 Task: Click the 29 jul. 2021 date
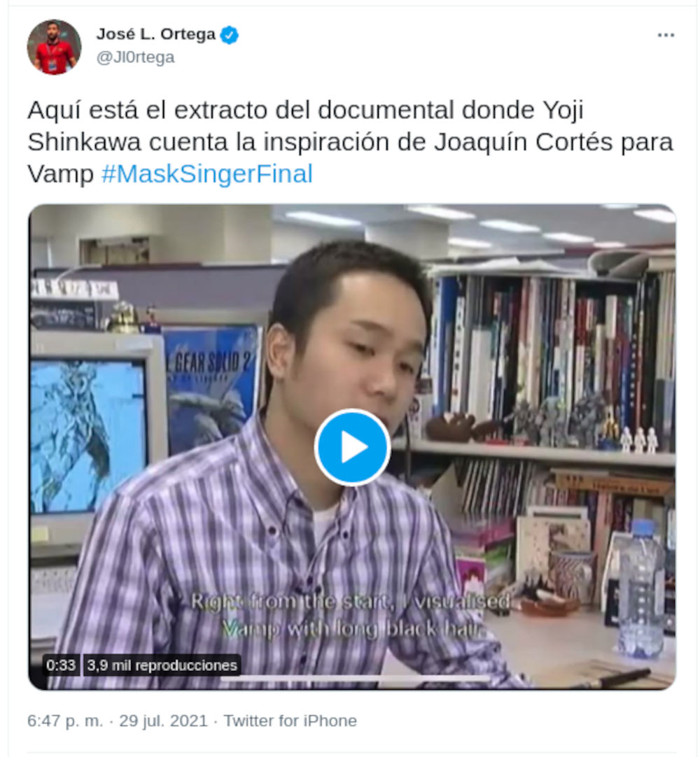point(163,721)
